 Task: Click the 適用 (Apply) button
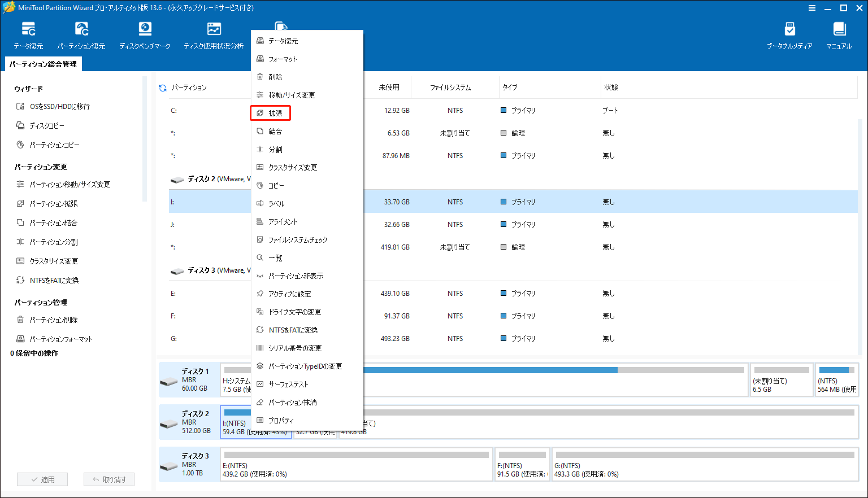[x=42, y=479]
